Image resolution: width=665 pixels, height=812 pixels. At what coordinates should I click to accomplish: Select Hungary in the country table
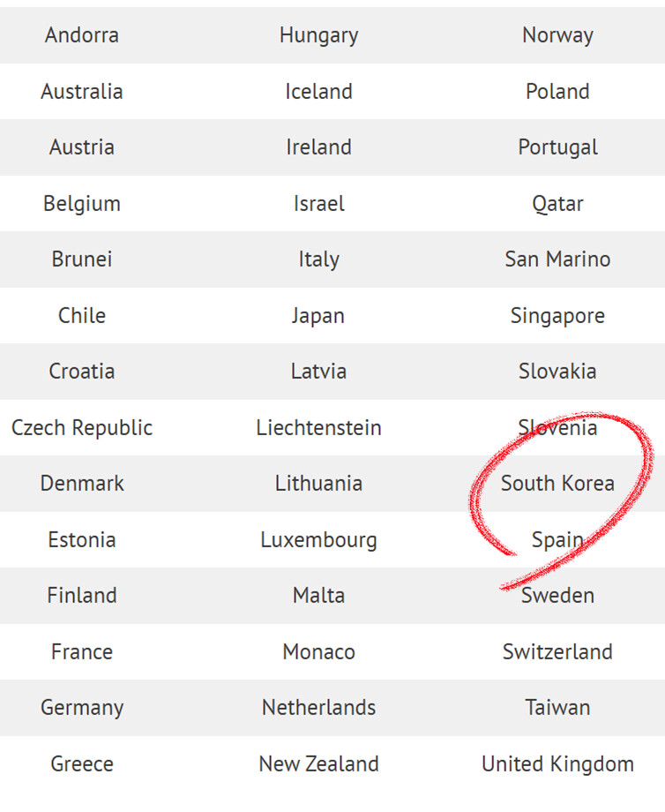[x=318, y=35]
